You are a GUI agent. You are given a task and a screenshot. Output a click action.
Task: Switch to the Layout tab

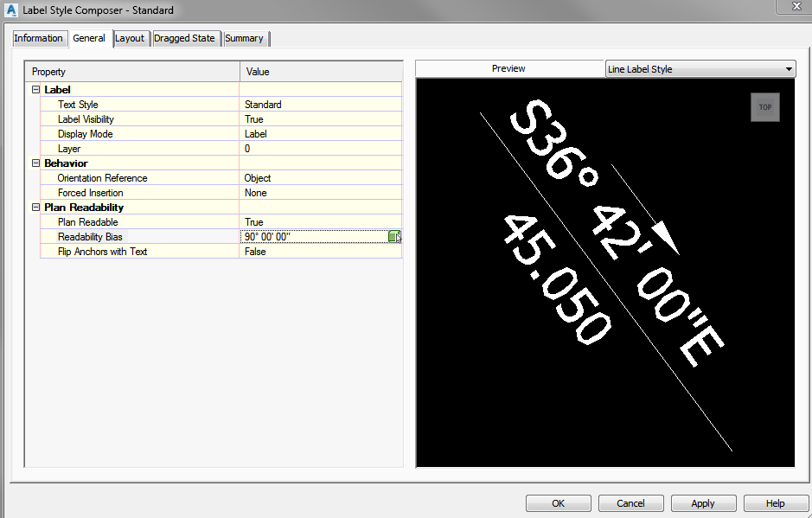[131, 38]
